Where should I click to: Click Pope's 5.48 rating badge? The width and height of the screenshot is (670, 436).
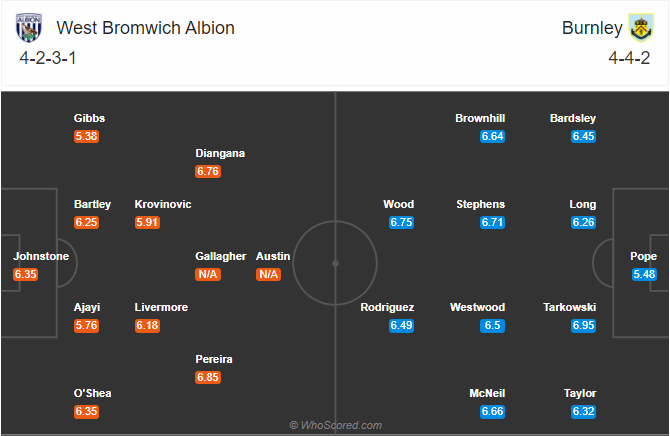point(644,274)
